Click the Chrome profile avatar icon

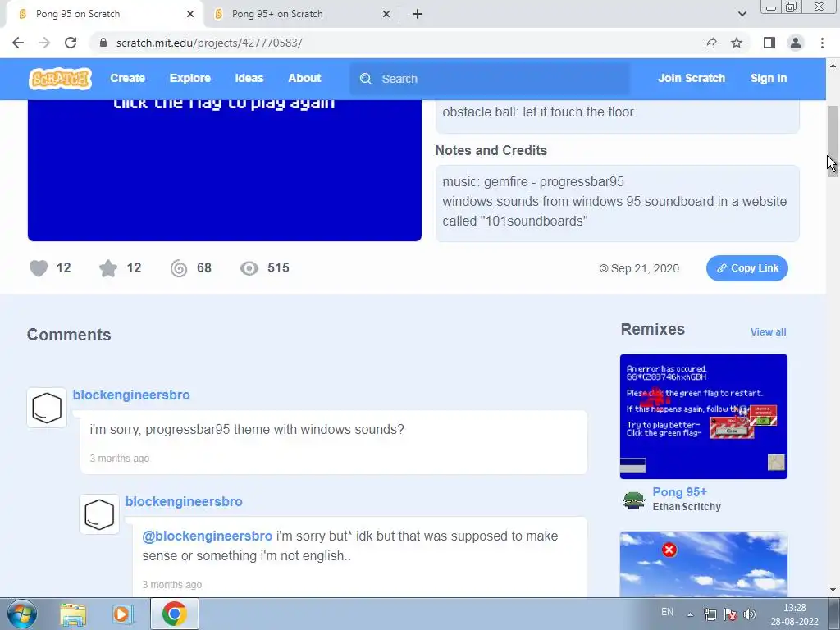tap(796, 43)
